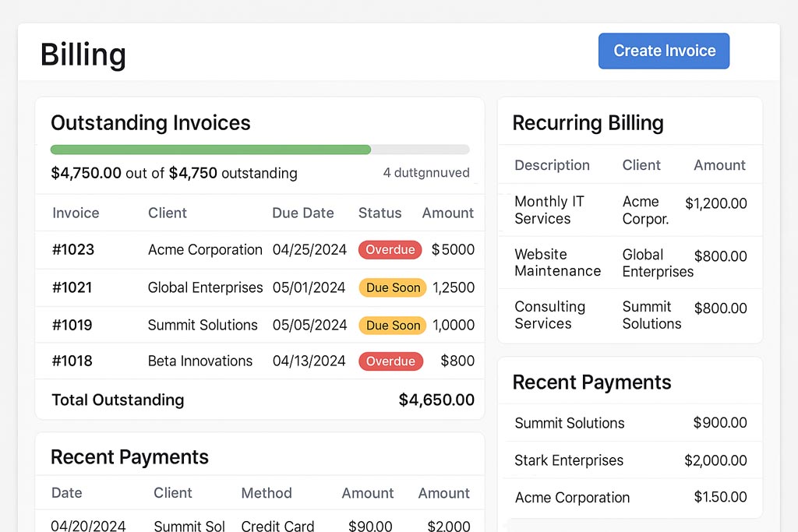
Task: Open invoice #1023 row
Action: tap(260, 250)
